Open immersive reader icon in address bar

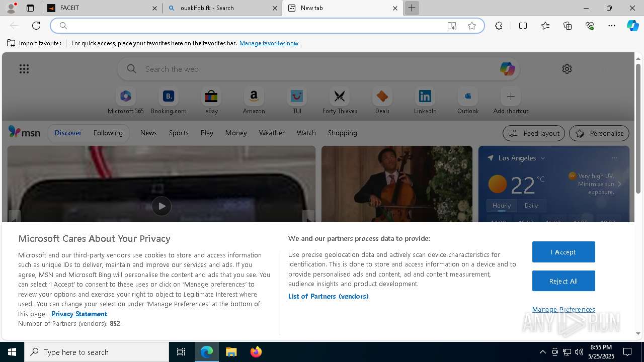452,26
